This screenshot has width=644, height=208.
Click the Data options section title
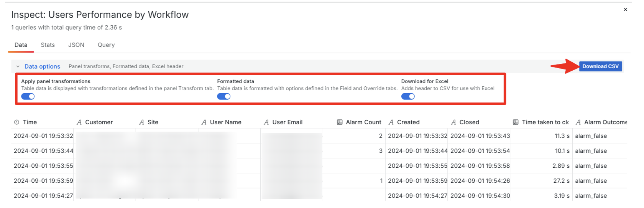point(42,66)
